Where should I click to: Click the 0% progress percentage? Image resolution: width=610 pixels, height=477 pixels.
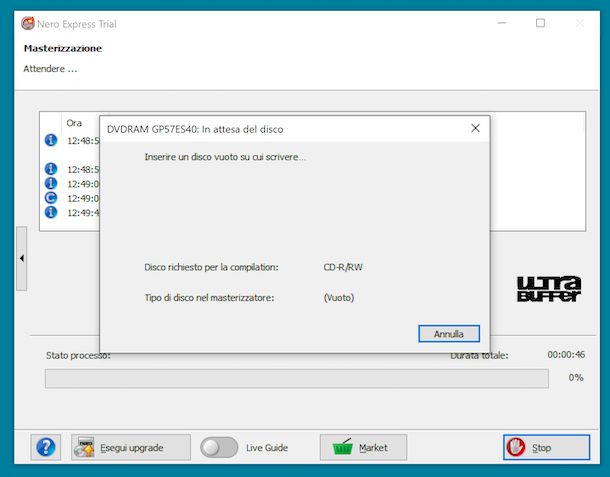click(x=576, y=377)
